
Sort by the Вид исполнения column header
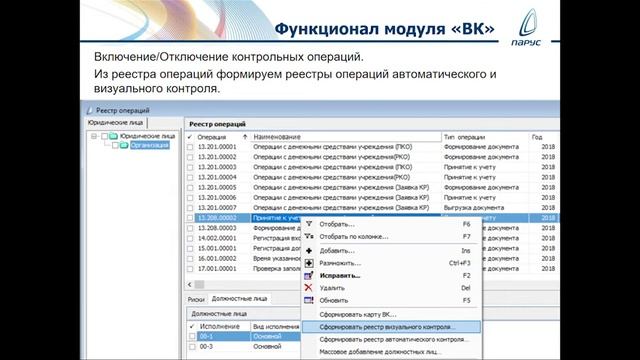[276, 327]
